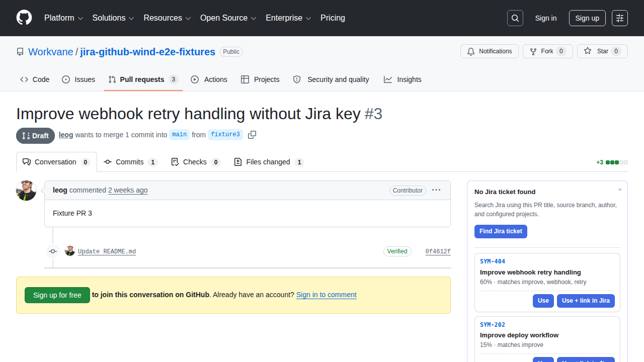Expand the Solutions menu
This screenshot has height=362, width=644.
pyautogui.click(x=113, y=18)
